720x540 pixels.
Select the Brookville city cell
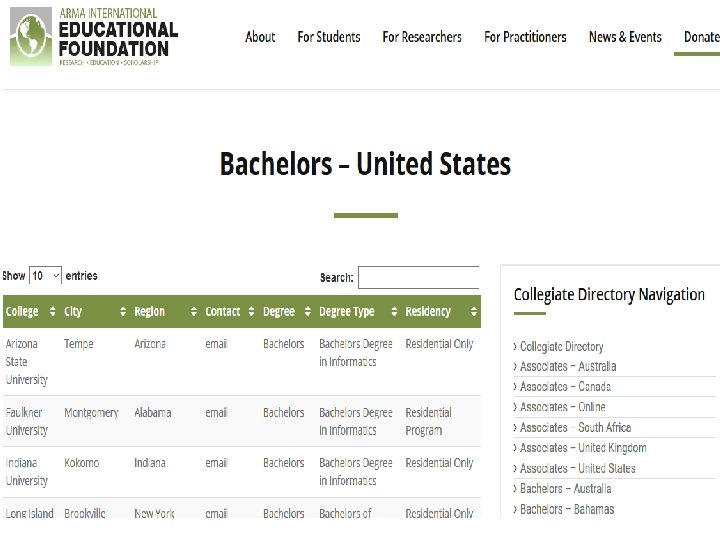pos(84,513)
